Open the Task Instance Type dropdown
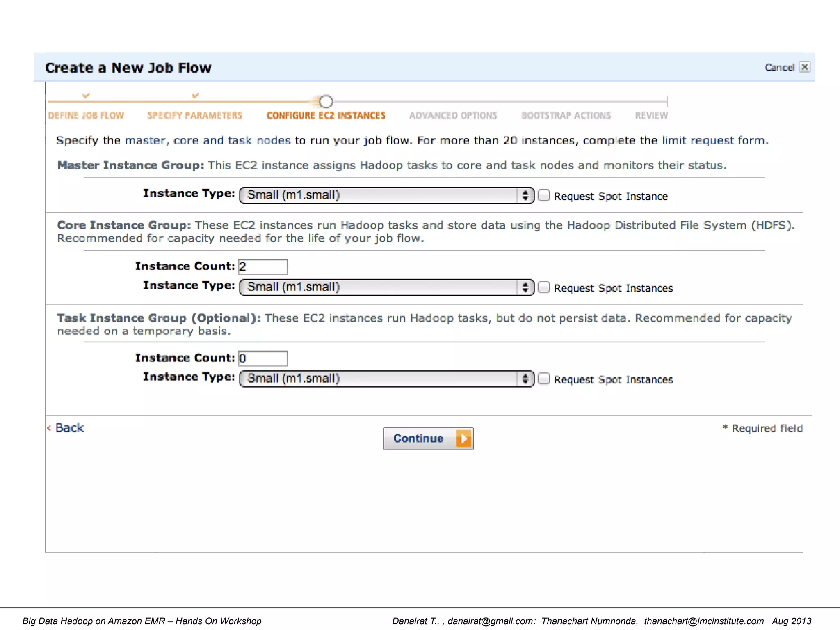The image size is (840, 630). [x=386, y=379]
